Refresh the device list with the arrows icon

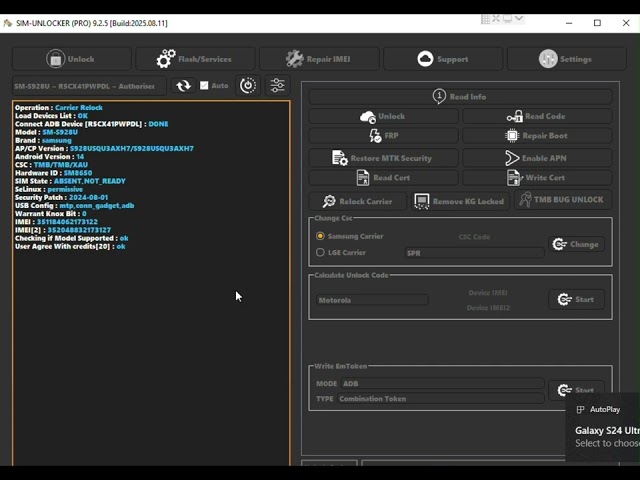tap(183, 85)
